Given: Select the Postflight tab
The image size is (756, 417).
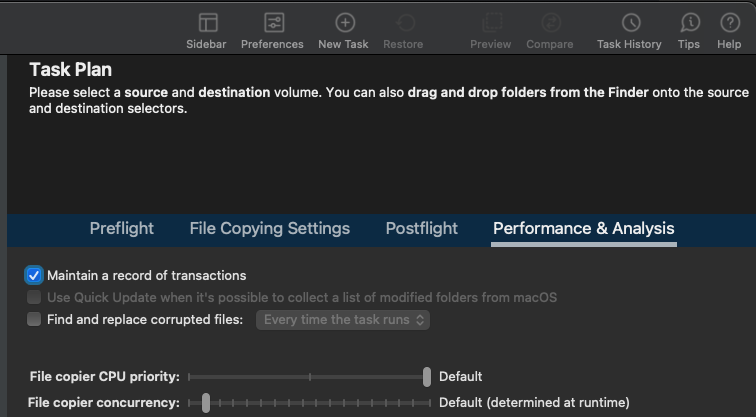Looking at the screenshot, I should (422, 228).
